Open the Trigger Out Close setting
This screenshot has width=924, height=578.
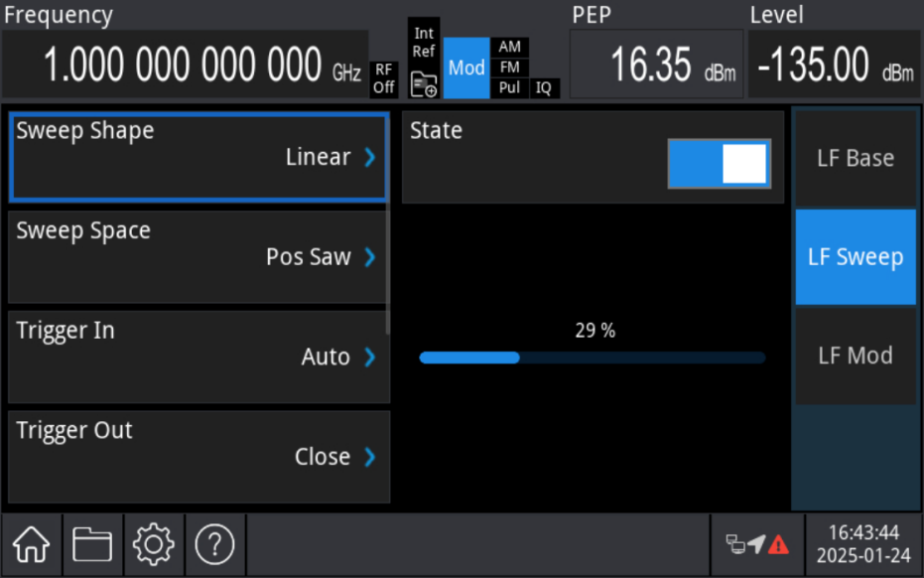coord(198,457)
